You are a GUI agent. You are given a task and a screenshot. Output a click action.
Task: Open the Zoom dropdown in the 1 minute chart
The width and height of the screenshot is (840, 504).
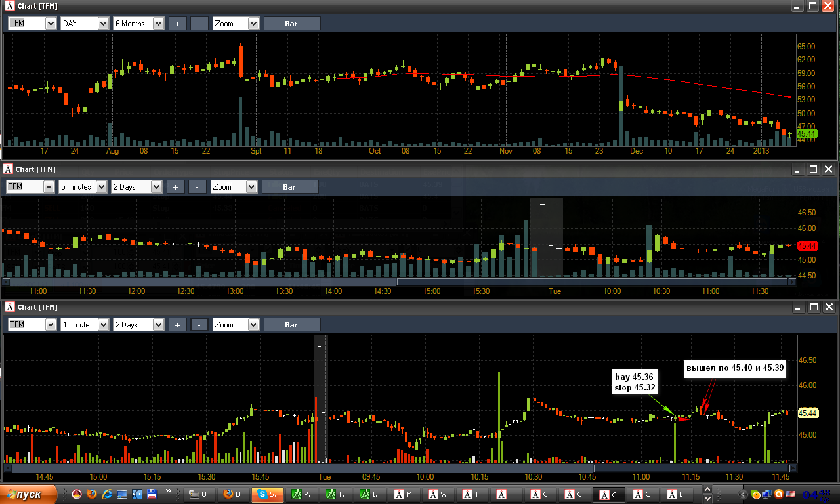point(236,325)
